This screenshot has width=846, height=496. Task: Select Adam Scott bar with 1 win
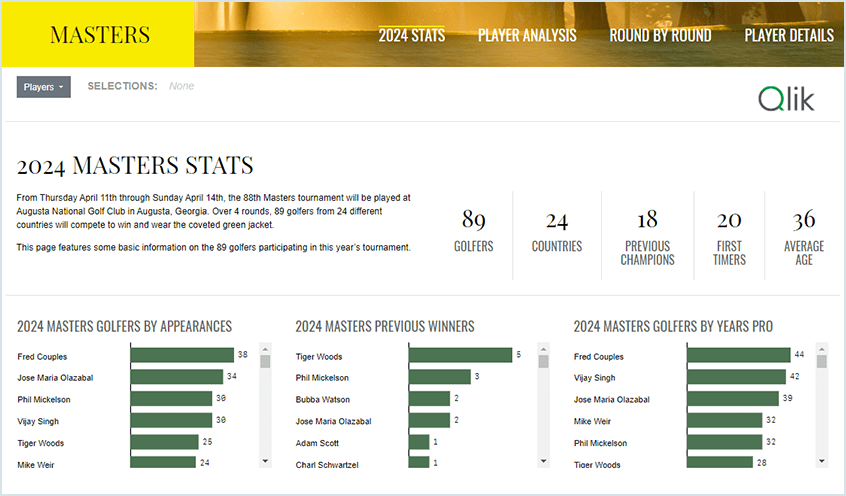pyautogui.click(x=419, y=441)
